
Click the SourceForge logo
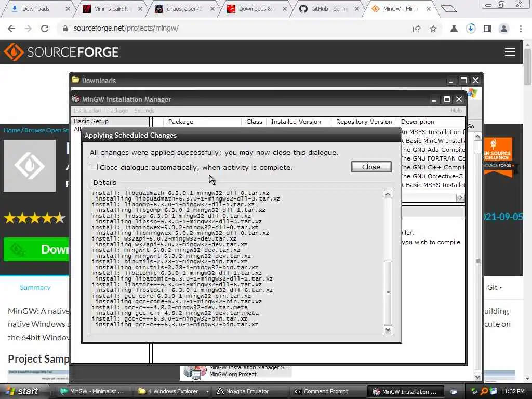(61, 52)
